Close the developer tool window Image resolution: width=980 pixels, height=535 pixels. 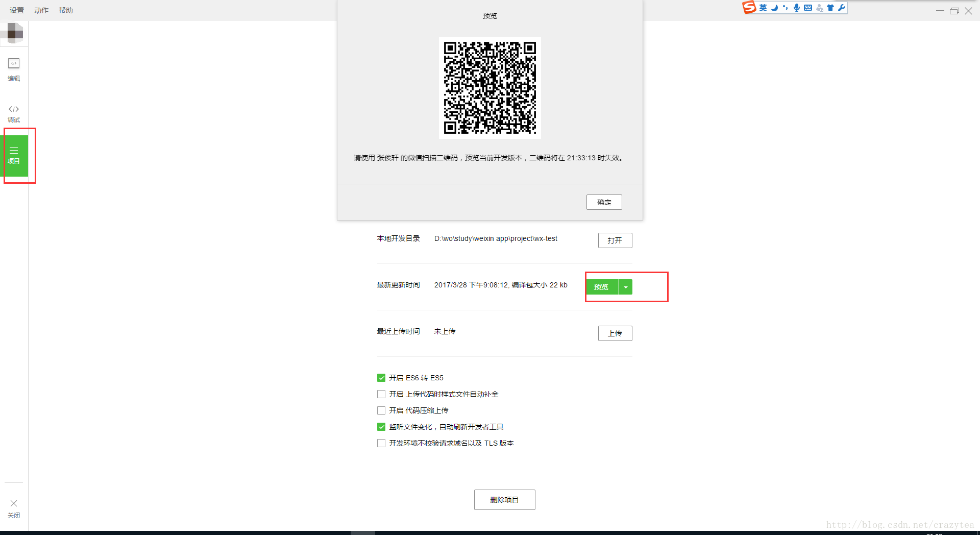pos(968,11)
